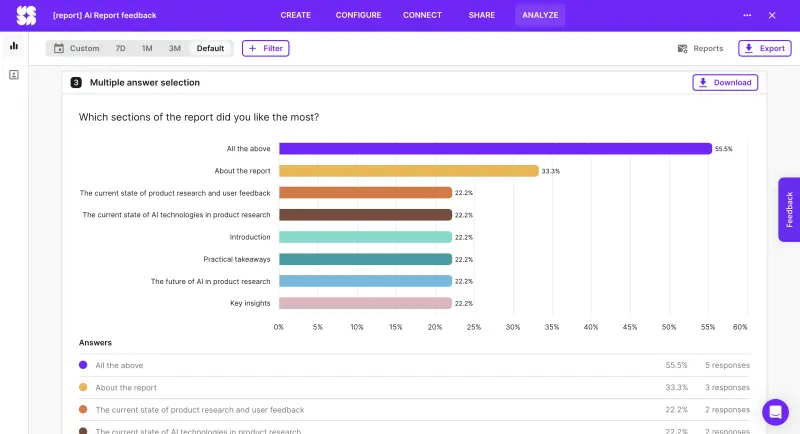This screenshot has width=800, height=434.
Task: Click the Practical takeaways chart label
Action: (x=237, y=259)
